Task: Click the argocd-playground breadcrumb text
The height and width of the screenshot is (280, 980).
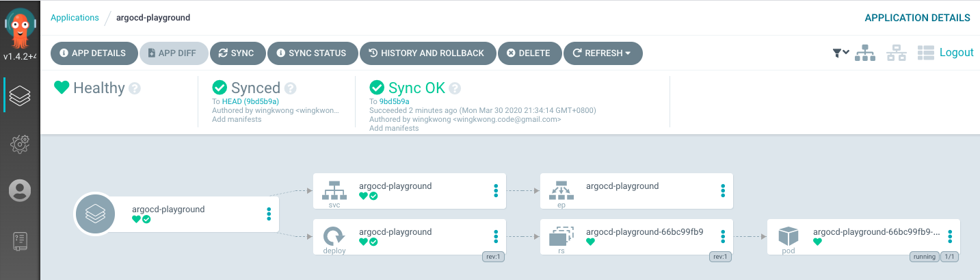Action: coord(153,18)
